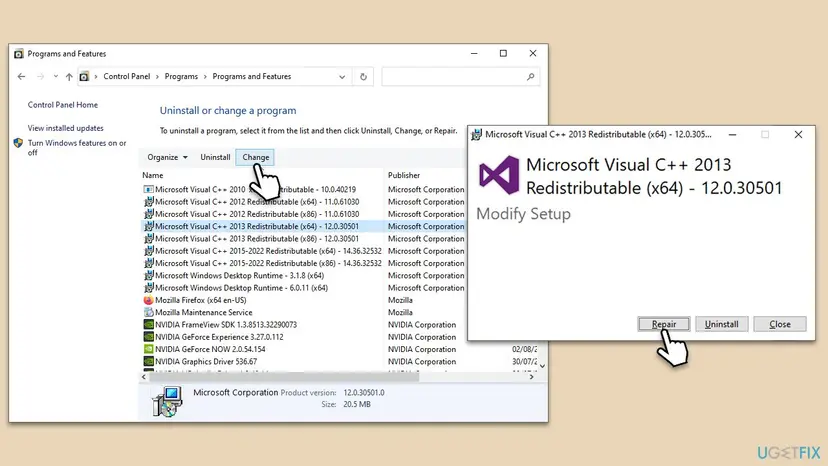
Task: Open View installed updates link
Action: point(65,128)
